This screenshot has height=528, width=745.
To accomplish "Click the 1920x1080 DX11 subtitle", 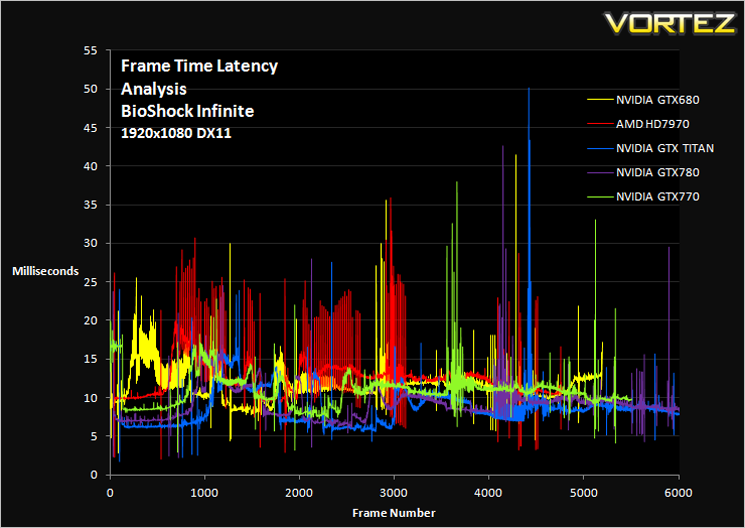I will 176,133.
